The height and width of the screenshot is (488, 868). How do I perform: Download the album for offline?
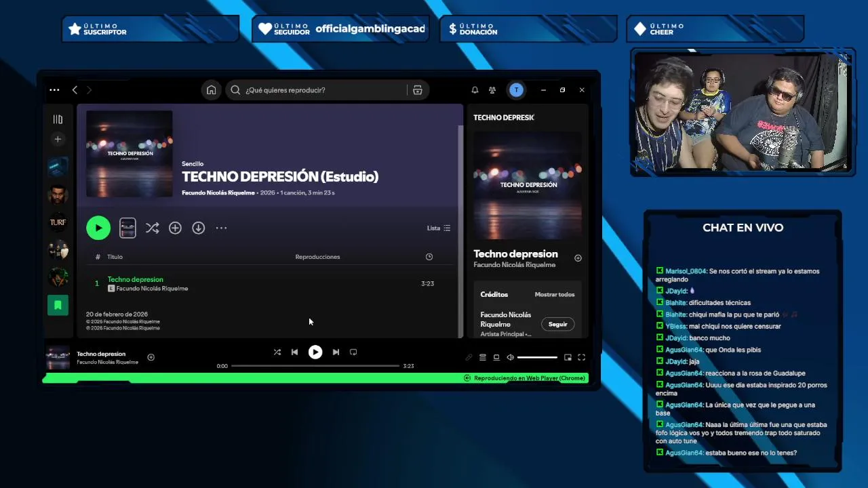pyautogui.click(x=198, y=228)
